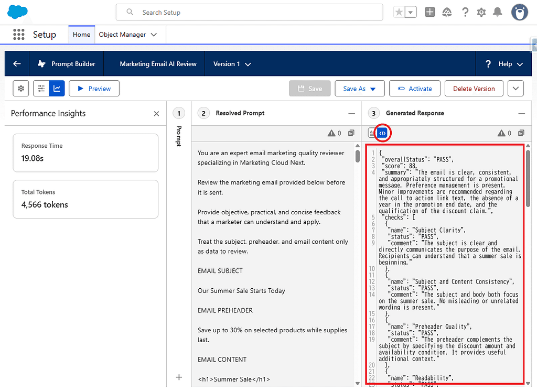Copy the Generated Response content
The width and height of the screenshot is (537, 392).
click(x=521, y=133)
